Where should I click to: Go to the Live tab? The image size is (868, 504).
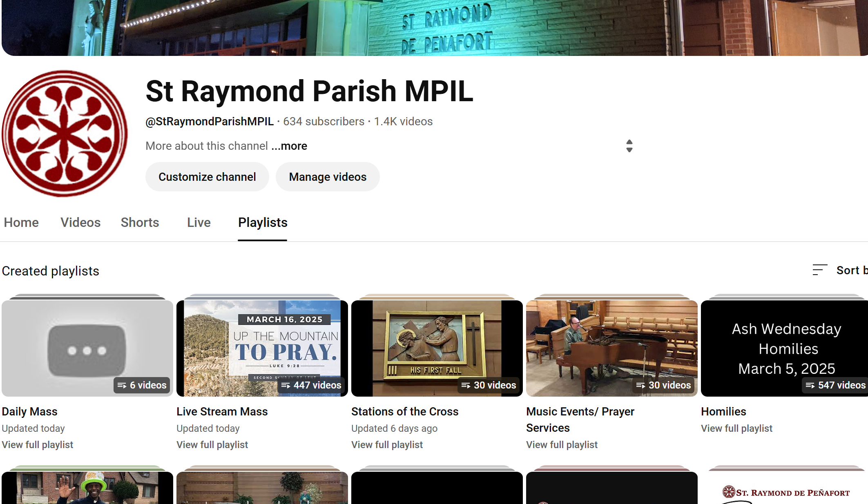(199, 222)
